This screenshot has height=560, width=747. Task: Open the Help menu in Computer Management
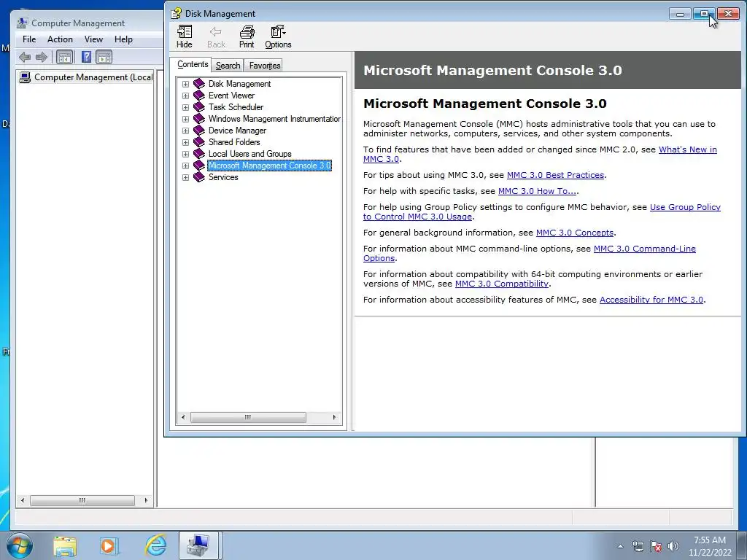coord(123,39)
